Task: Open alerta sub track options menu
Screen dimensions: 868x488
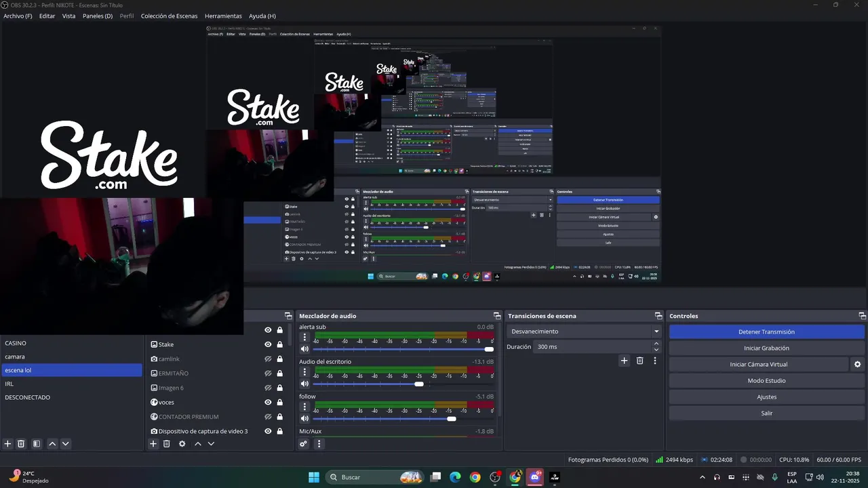Action: tap(304, 337)
